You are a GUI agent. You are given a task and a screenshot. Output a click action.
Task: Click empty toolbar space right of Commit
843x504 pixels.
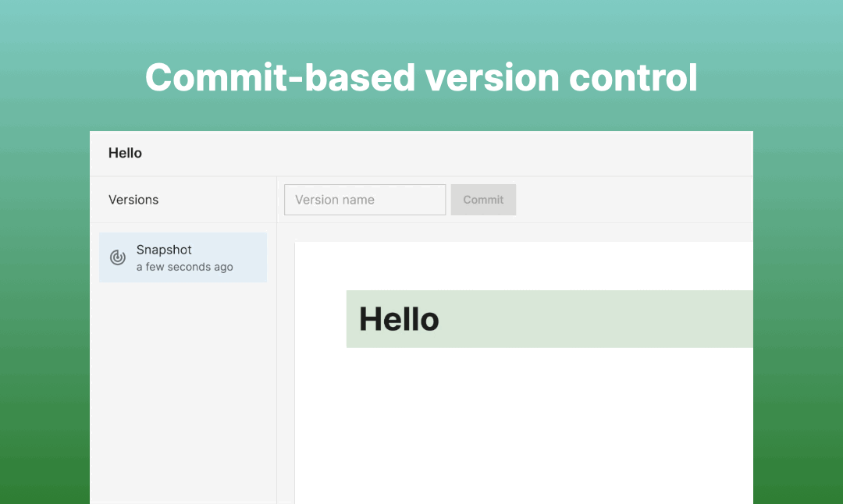click(635, 200)
